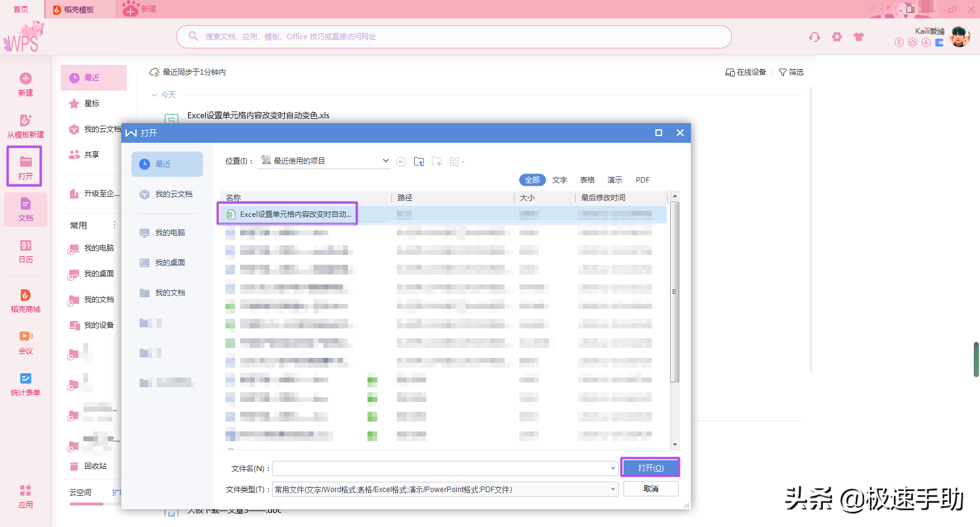This screenshot has width=980, height=527.
Task: Open Excel设置单元格内容改变时自动变色.xls in main list
Action: coord(258,115)
